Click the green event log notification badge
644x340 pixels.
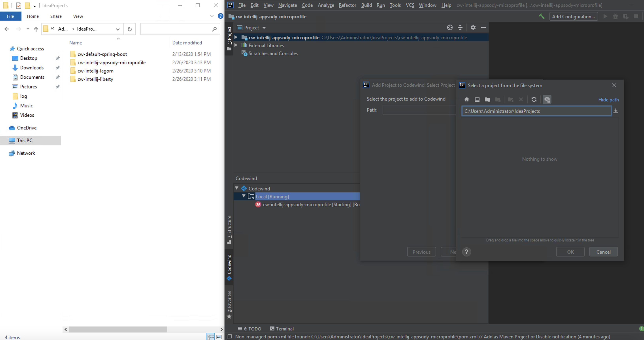pyautogui.click(x=641, y=329)
